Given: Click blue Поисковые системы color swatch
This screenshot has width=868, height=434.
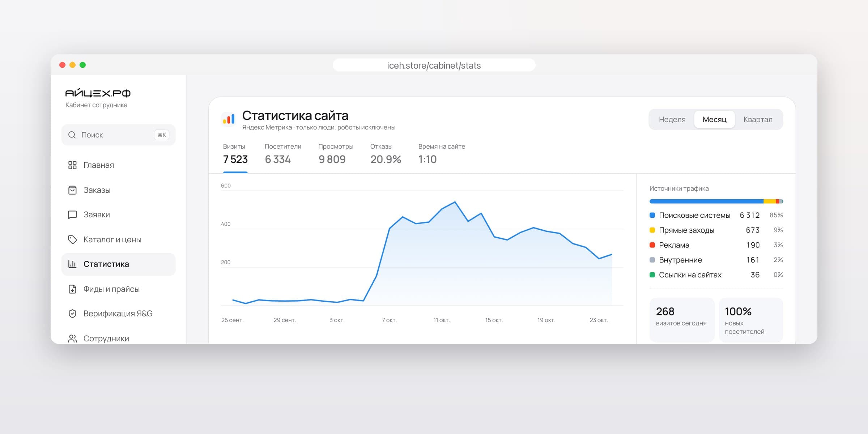Looking at the screenshot, I should pos(652,215).
